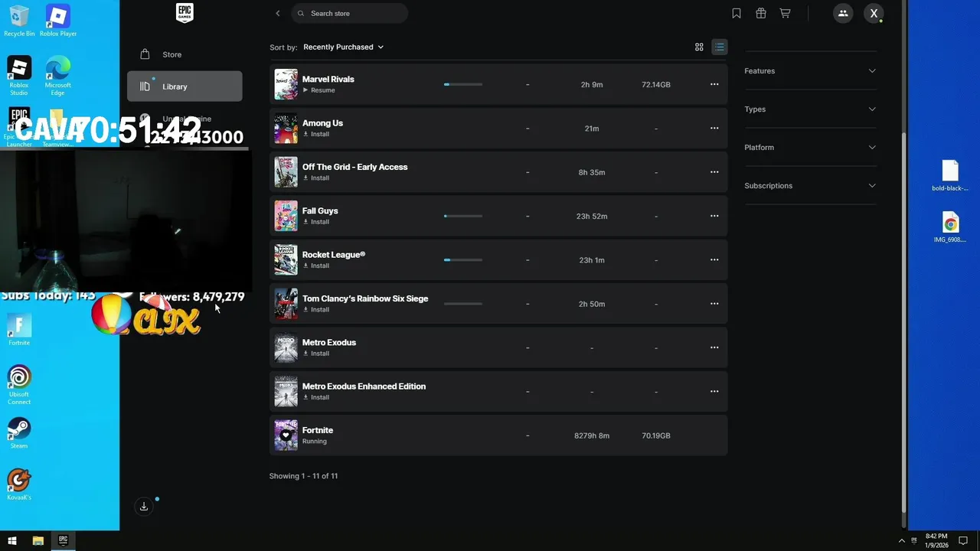Open options menu for Metro Exodus Enhanced Edition

[x=714, y=392]
